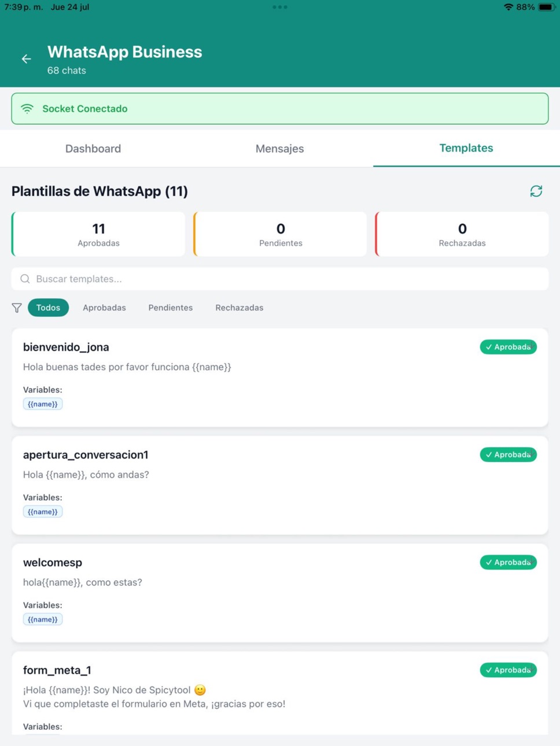Refresh the WhatsApp templates list
Image resolution: width=560 pixels, height=746 pixels.
click(x=536, y=191)
